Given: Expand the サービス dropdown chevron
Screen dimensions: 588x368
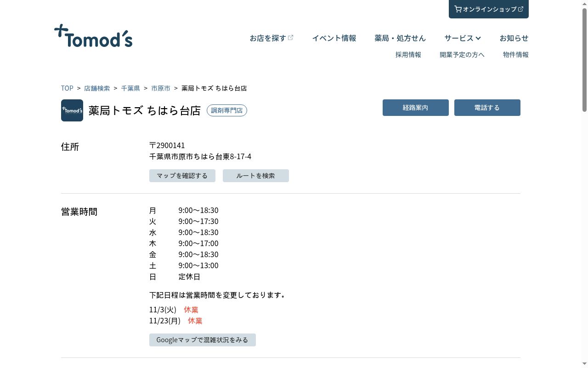Looking at the screenshot, I should click(478, 38).
